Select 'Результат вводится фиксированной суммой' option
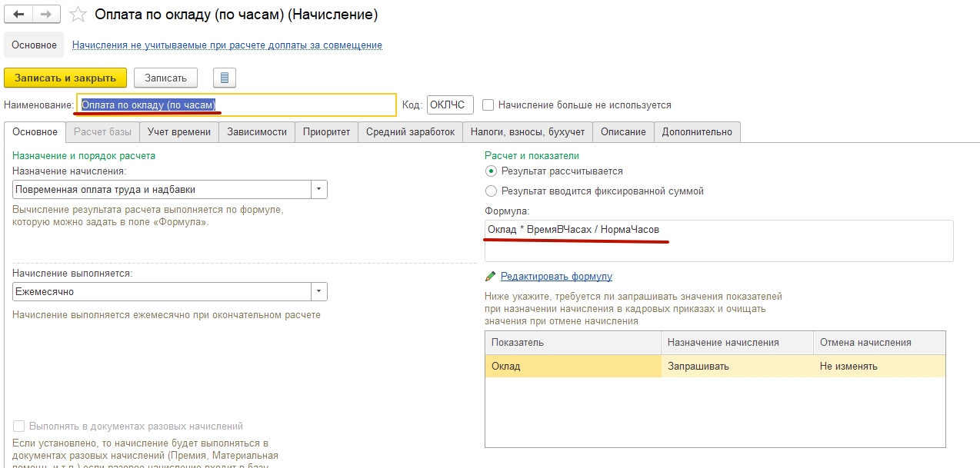Screen dimensions: 980x468 click(492, 191)
